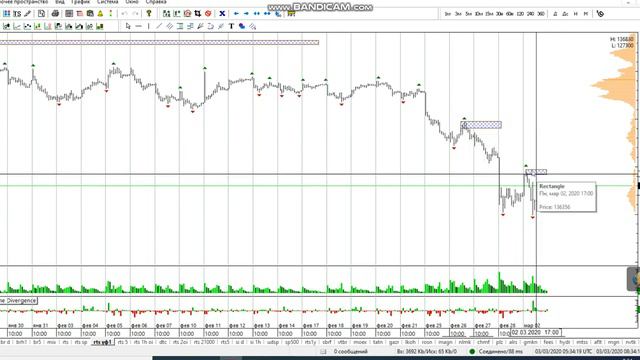This screenshot has width=640, height=360.
Task: Click the new document page icon
Action: (41, 13)
